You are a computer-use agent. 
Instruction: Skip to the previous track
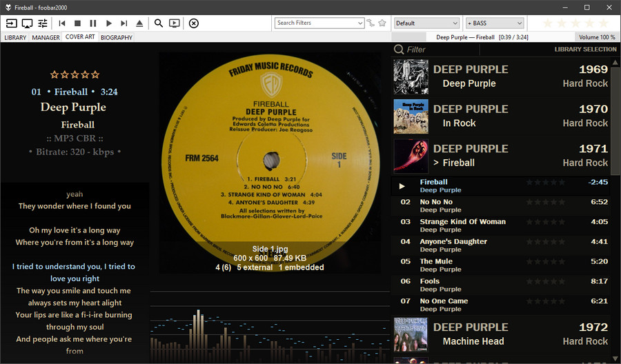click(x=62, y=23)
